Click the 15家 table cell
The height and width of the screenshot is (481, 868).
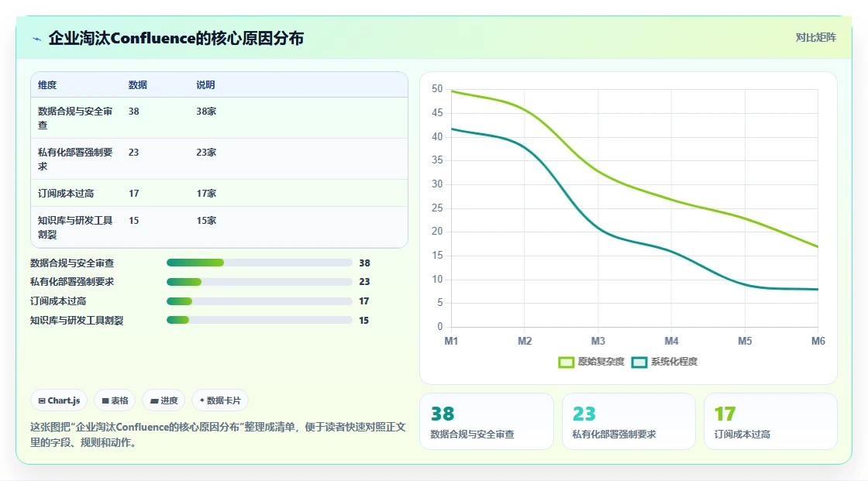pos(206,220)
